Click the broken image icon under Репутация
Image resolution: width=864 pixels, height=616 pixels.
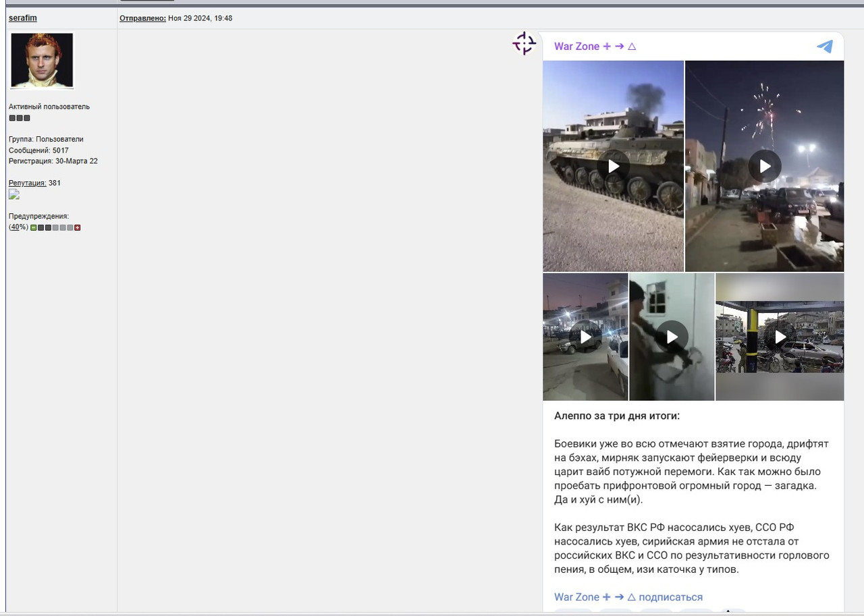click(13, 194)
